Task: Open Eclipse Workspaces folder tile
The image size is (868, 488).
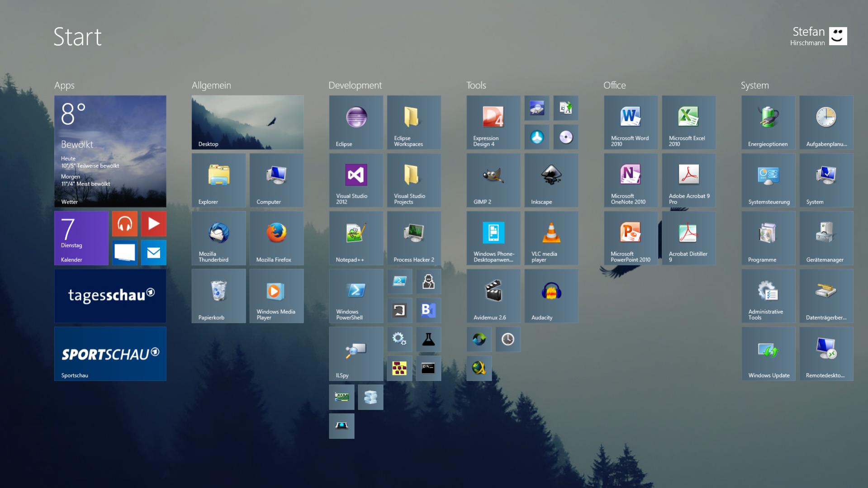Action: (414, 122)
